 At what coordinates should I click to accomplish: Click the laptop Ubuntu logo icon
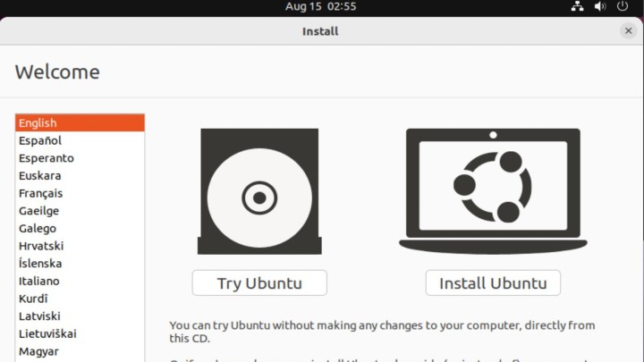(493, 188)
